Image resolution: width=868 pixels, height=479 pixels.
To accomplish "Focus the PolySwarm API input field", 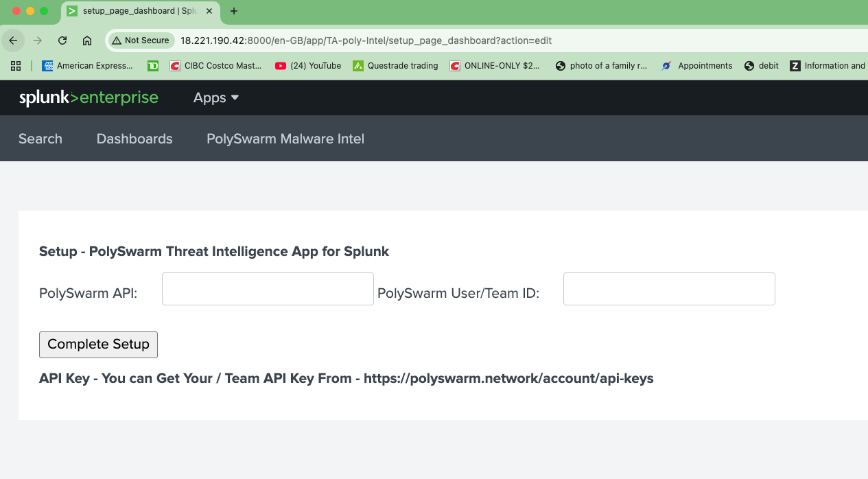I will tap(268, 289).
